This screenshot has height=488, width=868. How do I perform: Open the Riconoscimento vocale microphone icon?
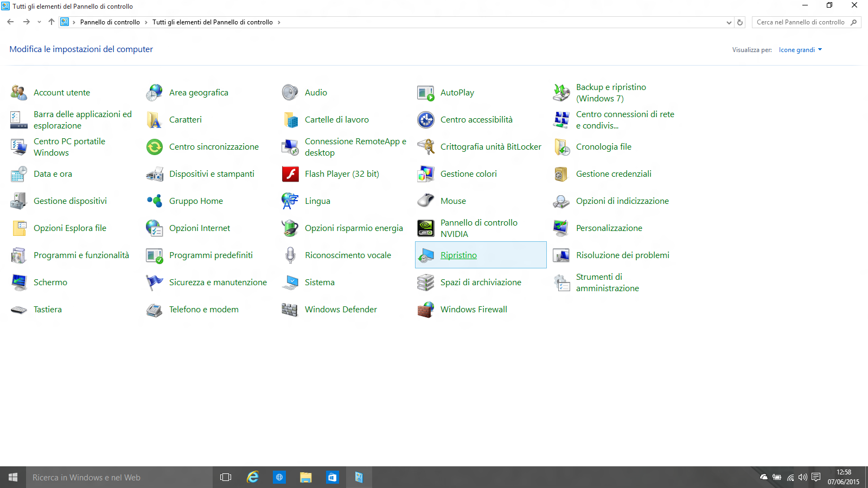click(x=290, y=255)
